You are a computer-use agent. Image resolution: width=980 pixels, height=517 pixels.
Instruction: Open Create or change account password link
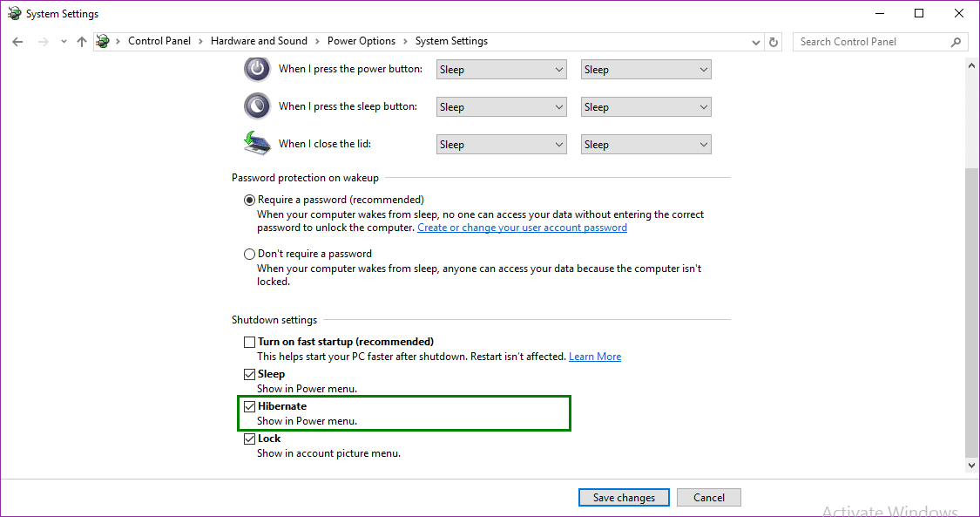(522, 228)
